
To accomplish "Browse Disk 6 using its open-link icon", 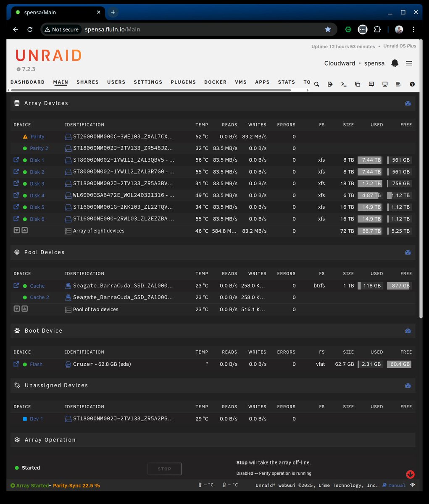I will coord(16,218).
